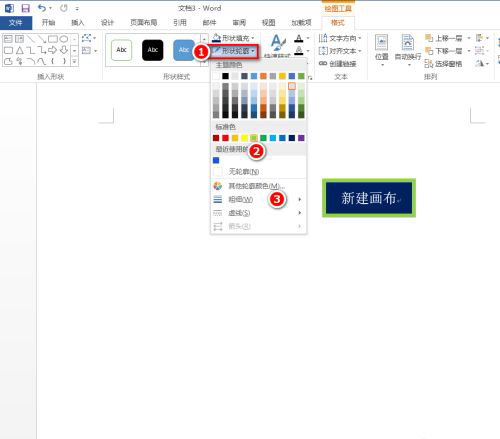This screenshot has height=439, width=500.
Task: Click the Bring Forward (上移一层) button
Action: coord(444,38)
